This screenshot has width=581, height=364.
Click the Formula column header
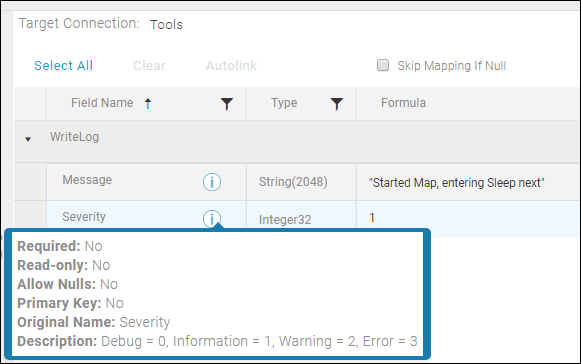(x=403, y=103)
